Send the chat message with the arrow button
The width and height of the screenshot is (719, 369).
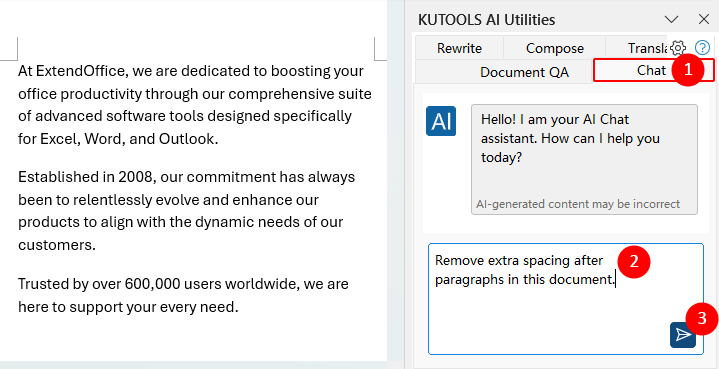pos(683,335)
